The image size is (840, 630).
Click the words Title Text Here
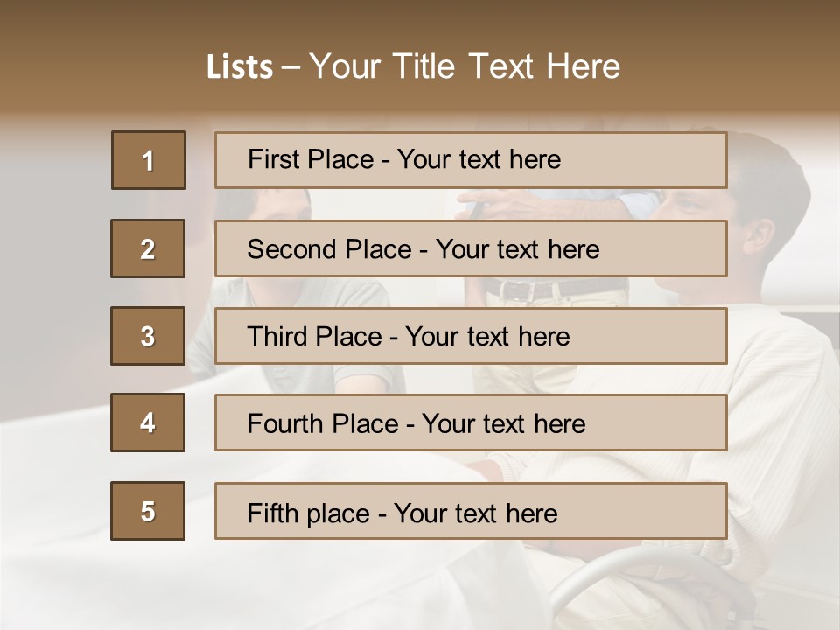pyautogui.click(x=507, y=66)
